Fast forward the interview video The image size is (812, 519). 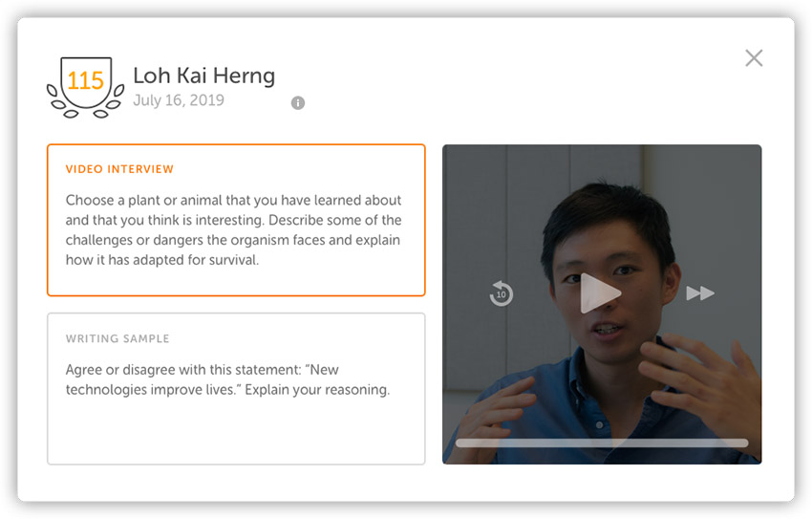pos(700,293)
